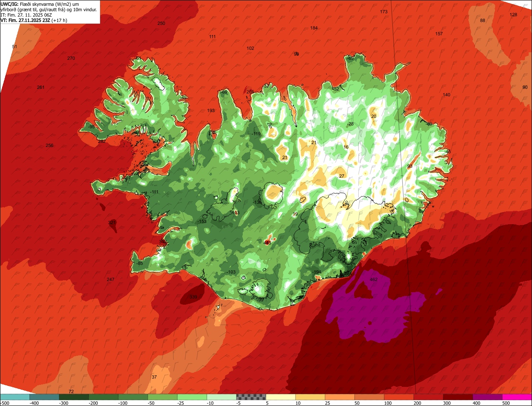Click the pale yellow 5 to 10 swatch
The image size is (532, 406).
pos(281,397)
